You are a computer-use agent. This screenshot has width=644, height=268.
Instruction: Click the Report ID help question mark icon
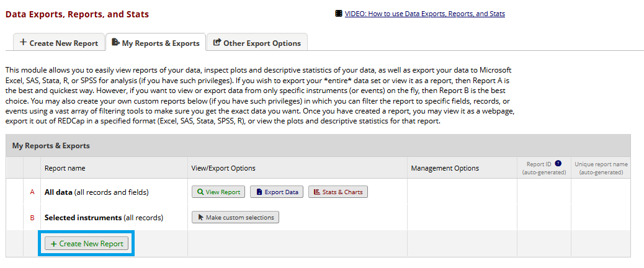pyautogui.click(x=558, y=164)
